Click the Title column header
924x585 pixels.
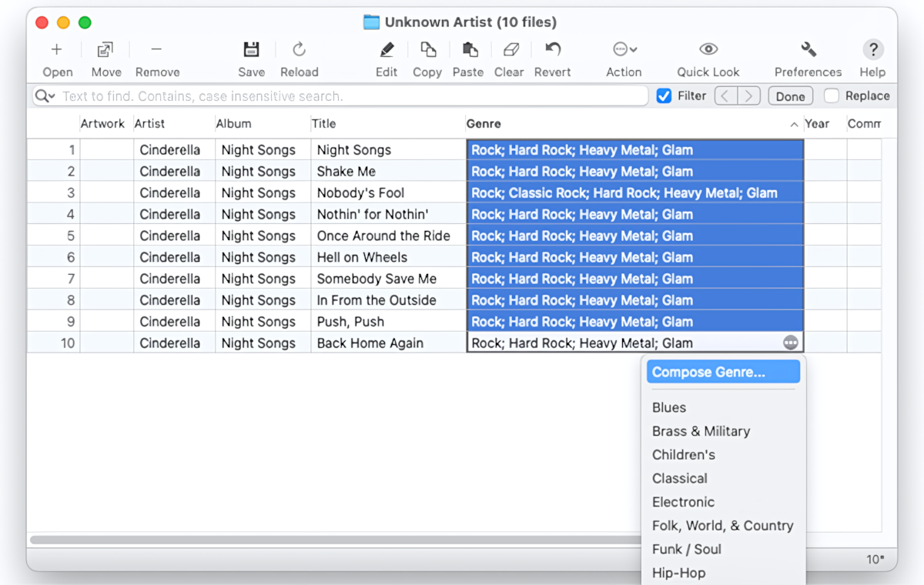[387, 123]
